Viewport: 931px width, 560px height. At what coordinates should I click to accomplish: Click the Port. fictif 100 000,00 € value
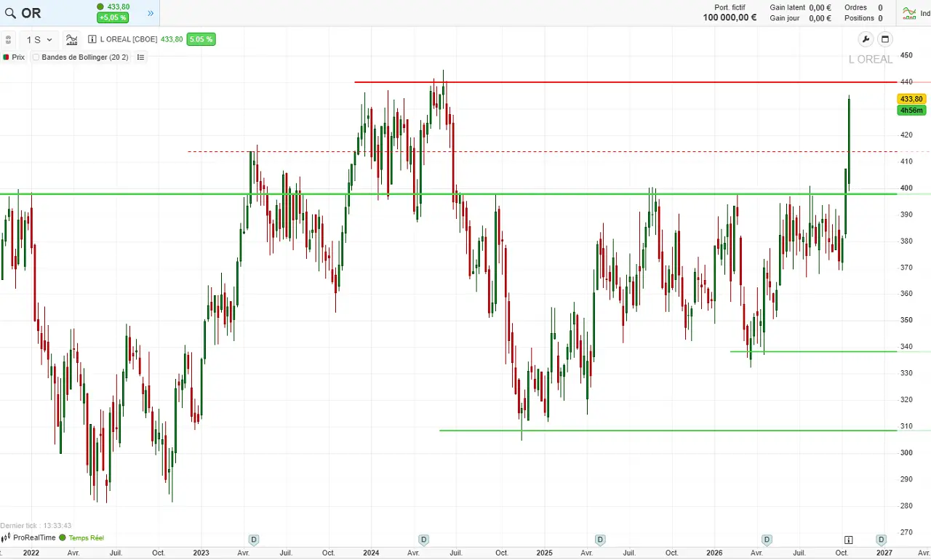tap(730, 18)
